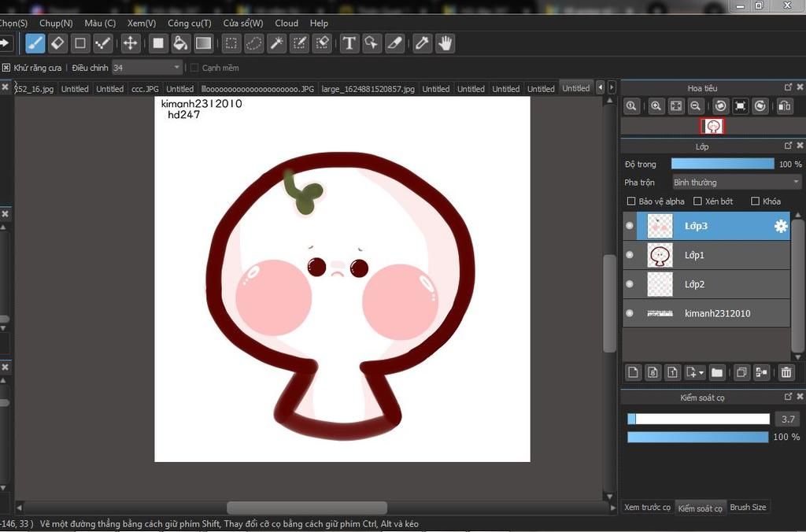Adjust the Độ trong opacity slider

tap(722, 164)
